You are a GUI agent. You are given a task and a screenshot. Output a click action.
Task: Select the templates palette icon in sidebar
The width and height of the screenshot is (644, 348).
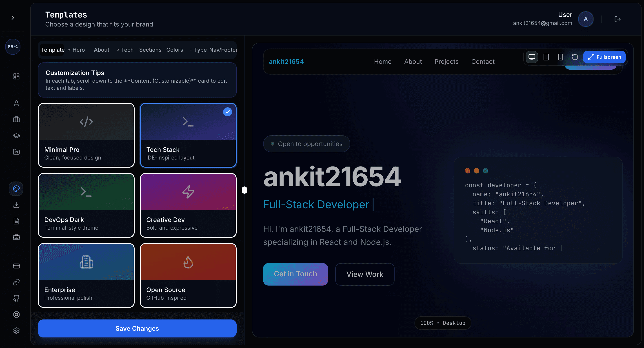16,188
